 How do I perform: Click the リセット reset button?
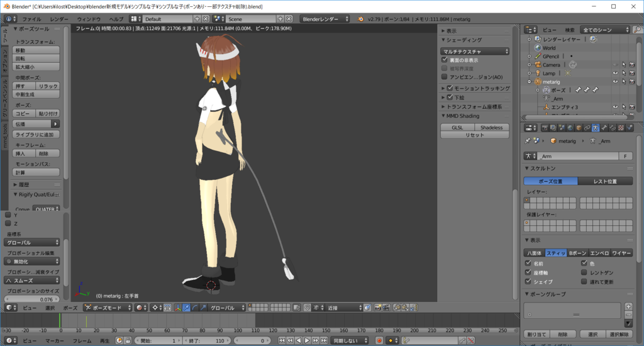[475, 135]
